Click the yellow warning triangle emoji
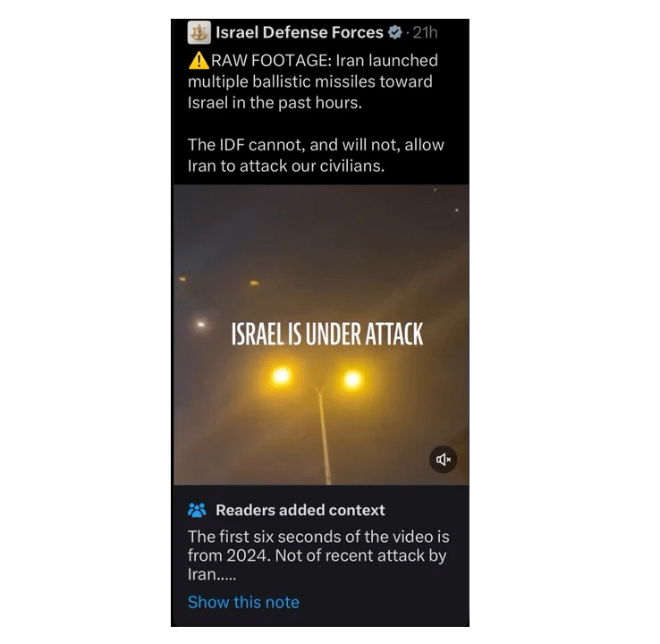660x644 pixels. coord(199,61)
